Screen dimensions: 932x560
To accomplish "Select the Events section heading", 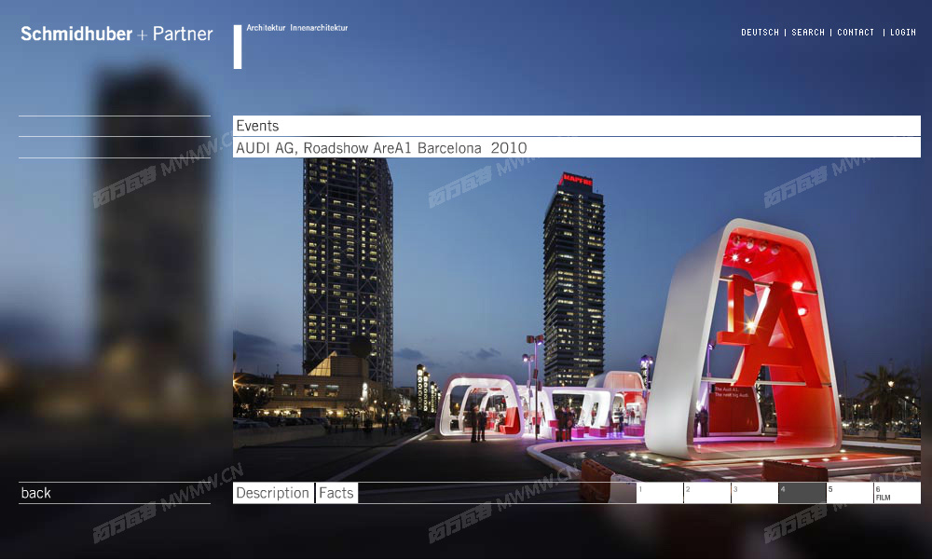I will [577, 126].
